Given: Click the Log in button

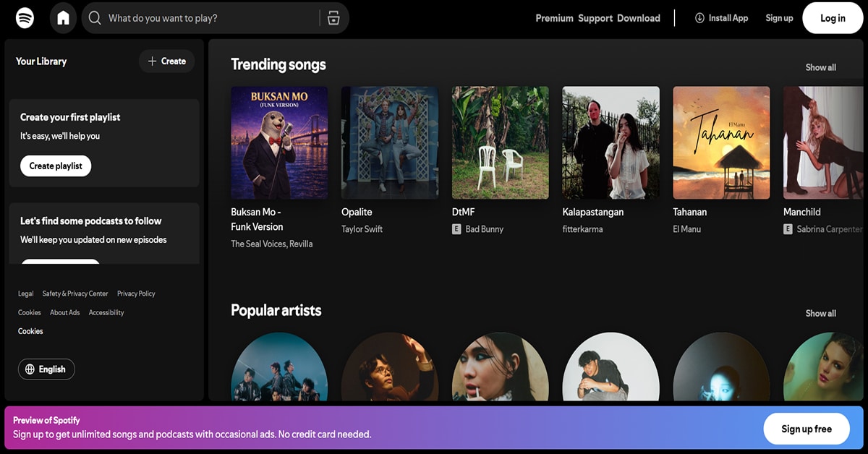Looking at the screenshot, I should [833, 18].
